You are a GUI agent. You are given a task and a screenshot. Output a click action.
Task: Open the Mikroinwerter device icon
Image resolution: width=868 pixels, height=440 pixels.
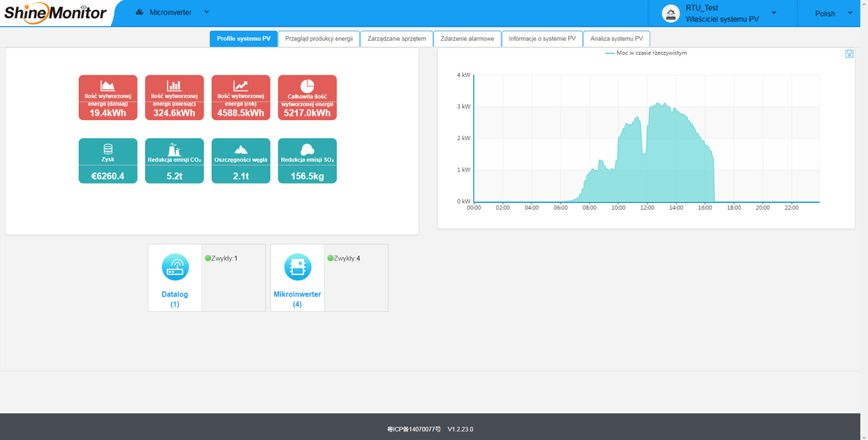click(x=297, y=267)
